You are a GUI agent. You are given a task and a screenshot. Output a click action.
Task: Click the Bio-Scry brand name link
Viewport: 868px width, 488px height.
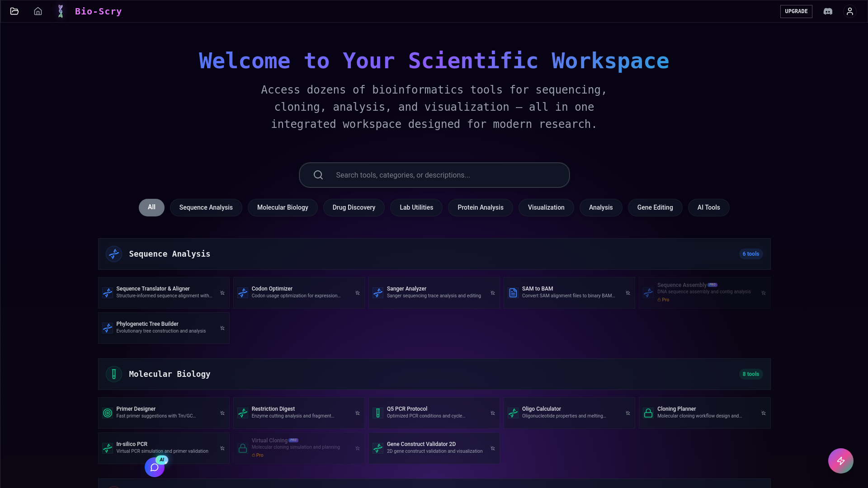[x=98, y=11]
